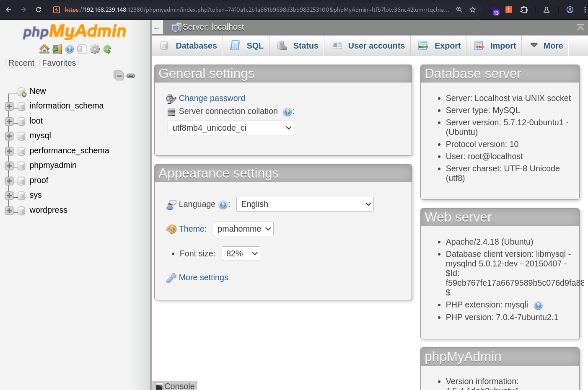The height and width of the screenshot is (390, 588).
Task: Open the Export tab
Action: pyautogui.click(x=439, y=46)
